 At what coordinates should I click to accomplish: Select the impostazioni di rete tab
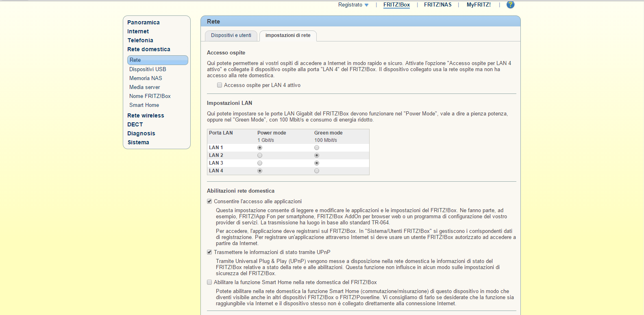pos(288,35)
